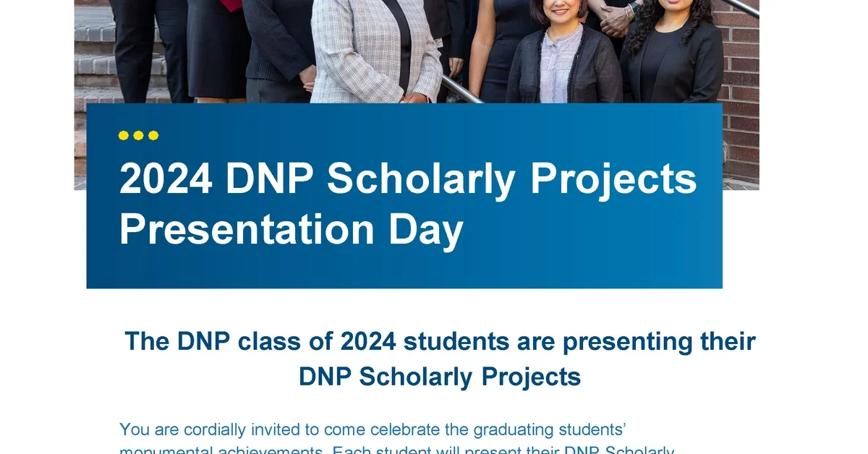The width and height of the screenshot is (868, 454).
Task: Click the 'Presentation Day' title text
Action: pos(291,229)
